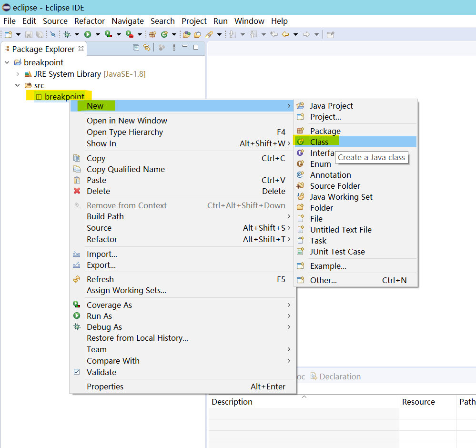476x448 pixels.
Task: Sort by the Resource column header
Action: click(x=427, y=401)
